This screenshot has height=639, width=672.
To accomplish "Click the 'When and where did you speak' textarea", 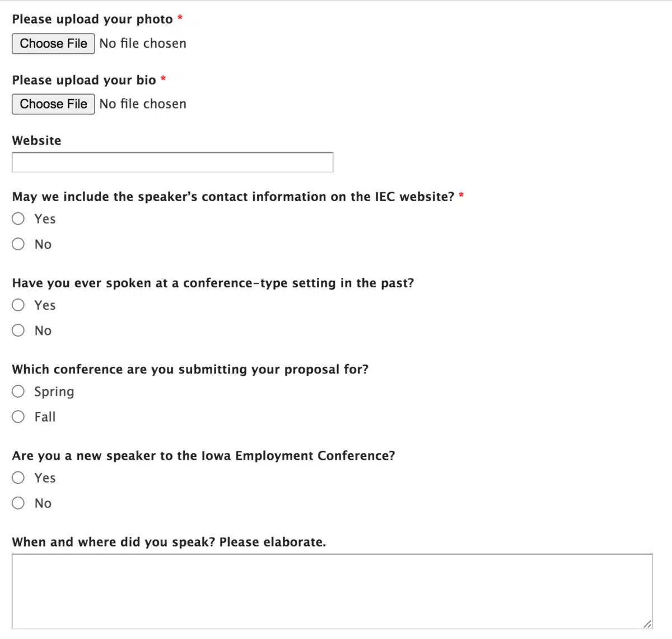I will pos(332,591).
